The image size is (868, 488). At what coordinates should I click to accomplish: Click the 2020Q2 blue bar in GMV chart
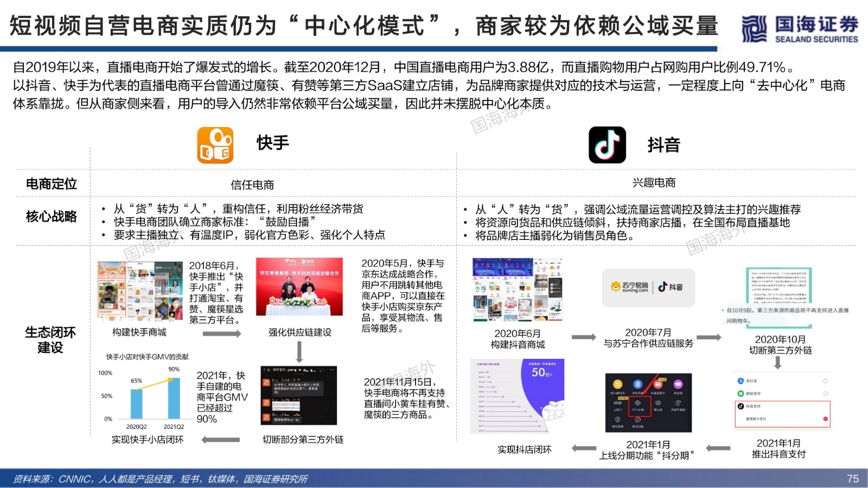click(137, 404)
